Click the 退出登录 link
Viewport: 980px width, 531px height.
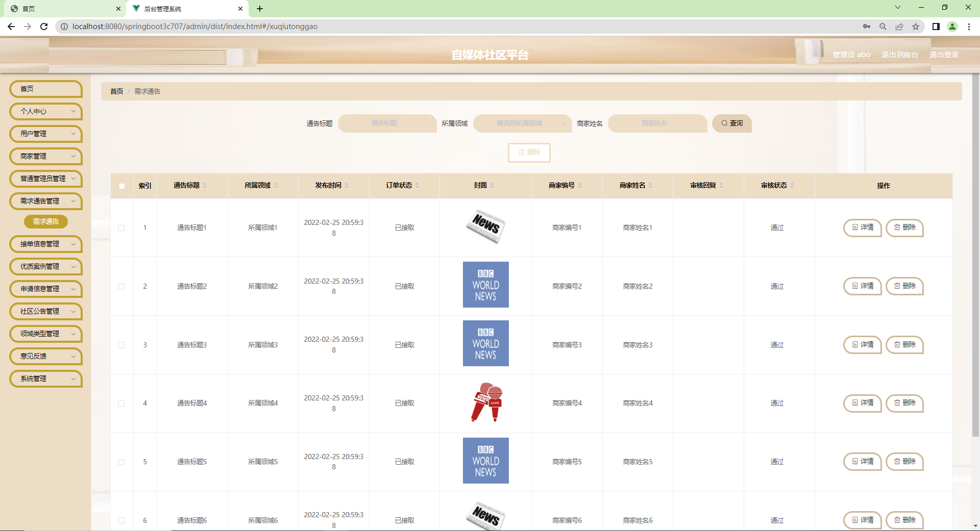944,55
